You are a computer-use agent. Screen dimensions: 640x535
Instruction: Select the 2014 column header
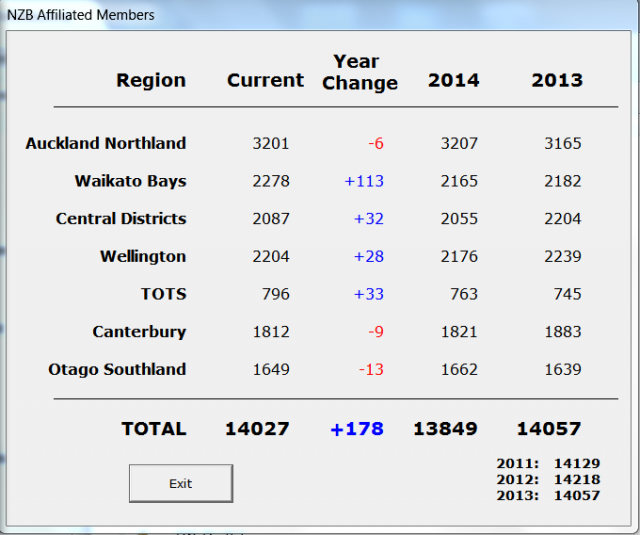[x=453, y=80]
